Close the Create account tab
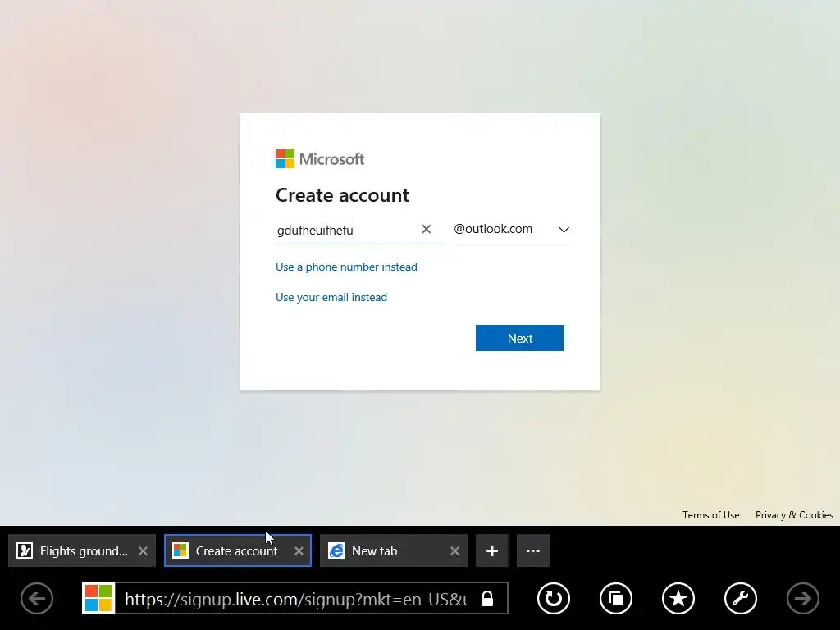 click(299, 550)
